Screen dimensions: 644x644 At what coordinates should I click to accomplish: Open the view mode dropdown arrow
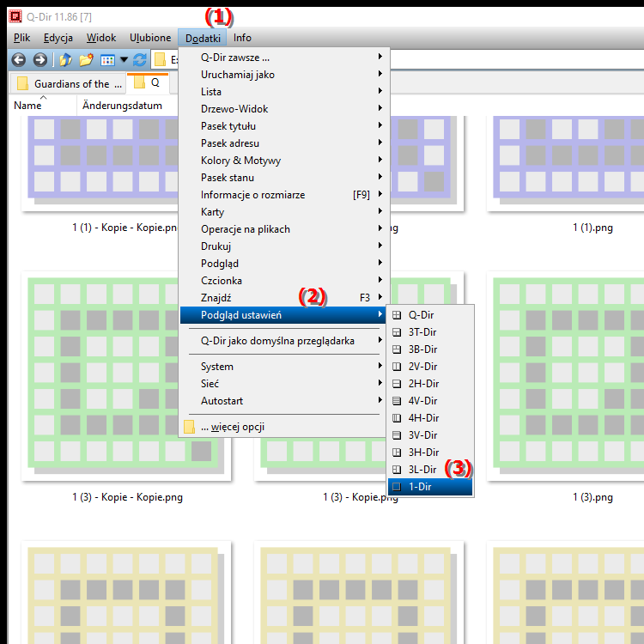[x=124, y=60]
